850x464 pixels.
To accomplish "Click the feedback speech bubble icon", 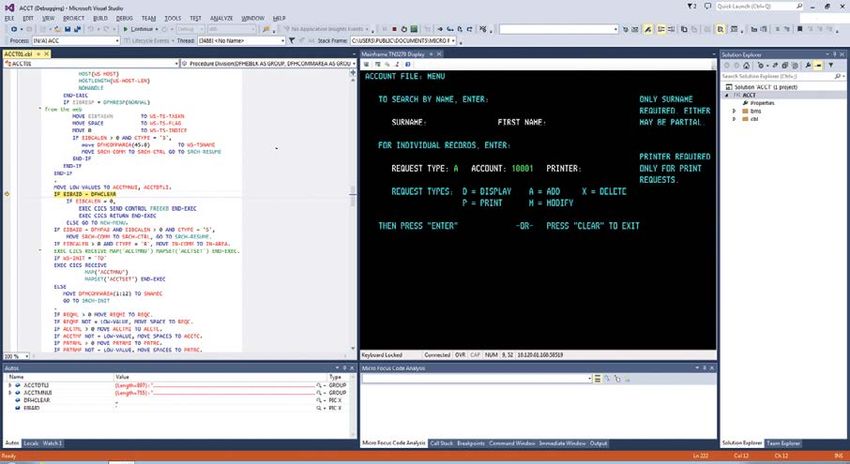I will click(707, 7).
